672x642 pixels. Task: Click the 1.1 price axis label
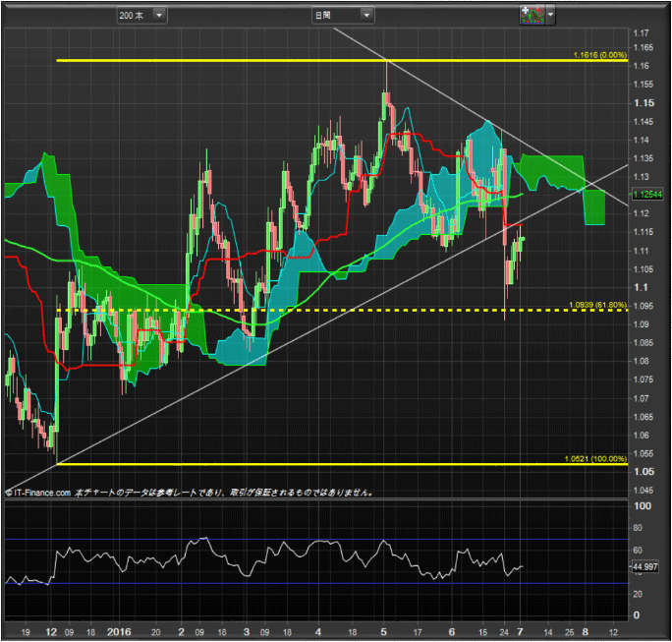pyautogui.click(x=641, y=287)
